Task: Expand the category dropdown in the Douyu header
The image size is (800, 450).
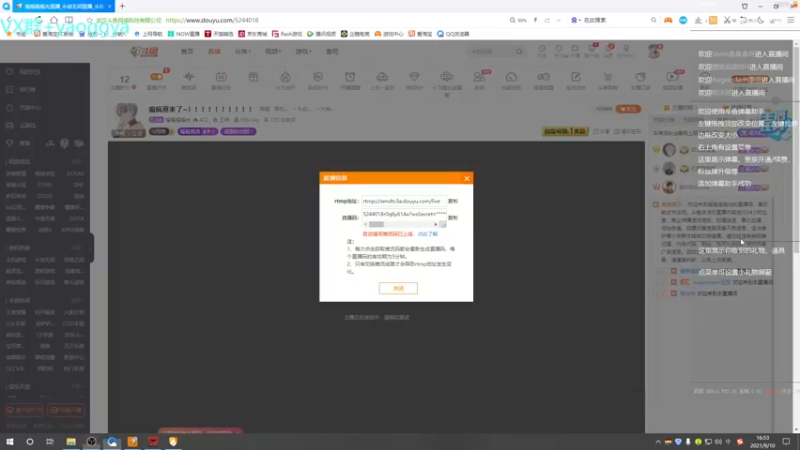Action: click(x=242, y=52)
